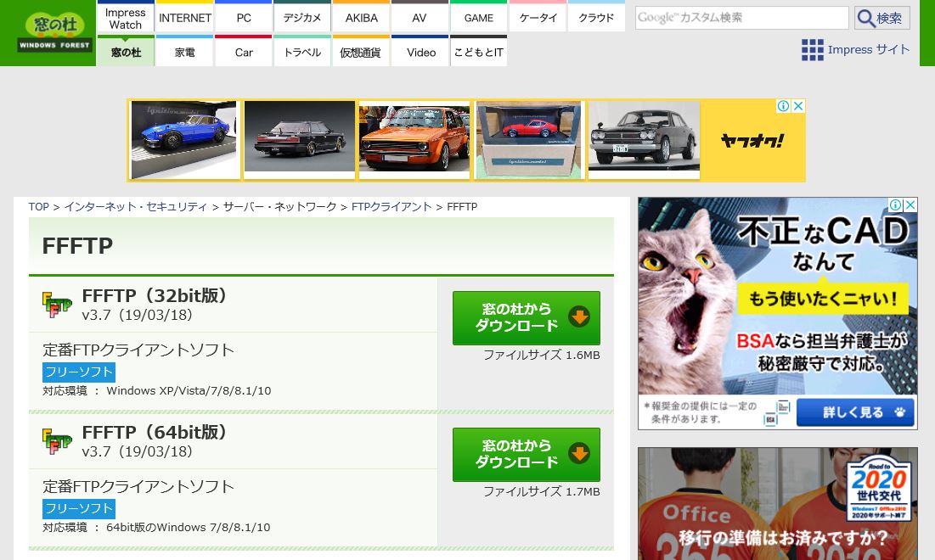Image resolution: width=935 pixels, height=560 pixels.
Task: Click the Impress サイト link
Action: point(868,50)
